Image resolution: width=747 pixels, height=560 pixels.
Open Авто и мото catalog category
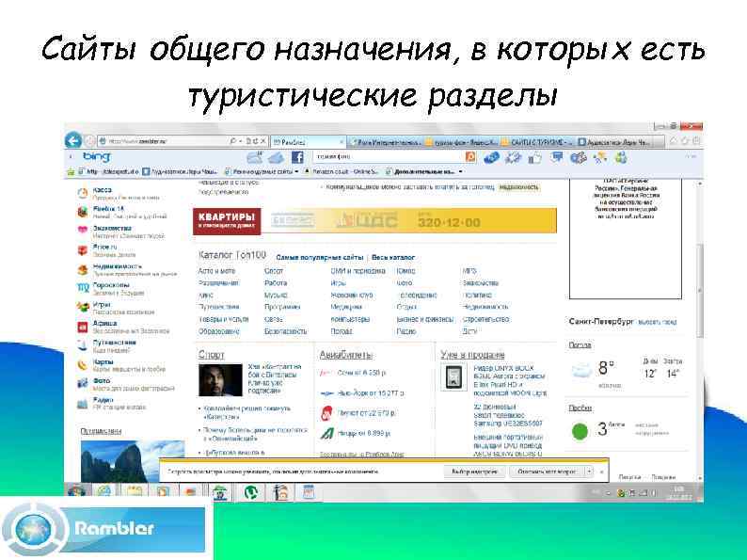pyautogui.click(x=216, y=271)
